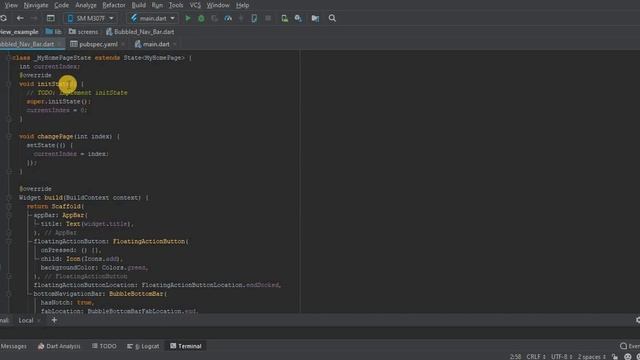Click the read-only lock icon in status bar
The image size is (640, 360).
pos(615,357)
